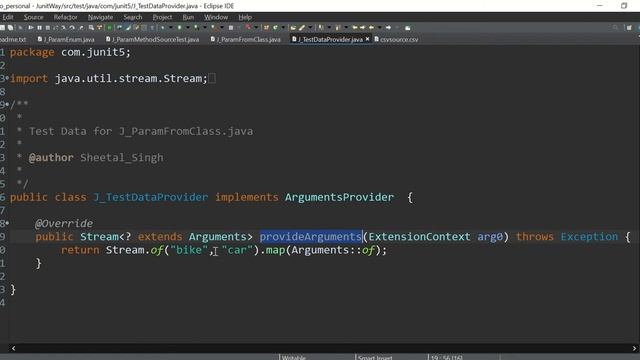Open the New Java Class dropdown arrow
Viewport: 640px width, 360px height.
tap(282, 27)
